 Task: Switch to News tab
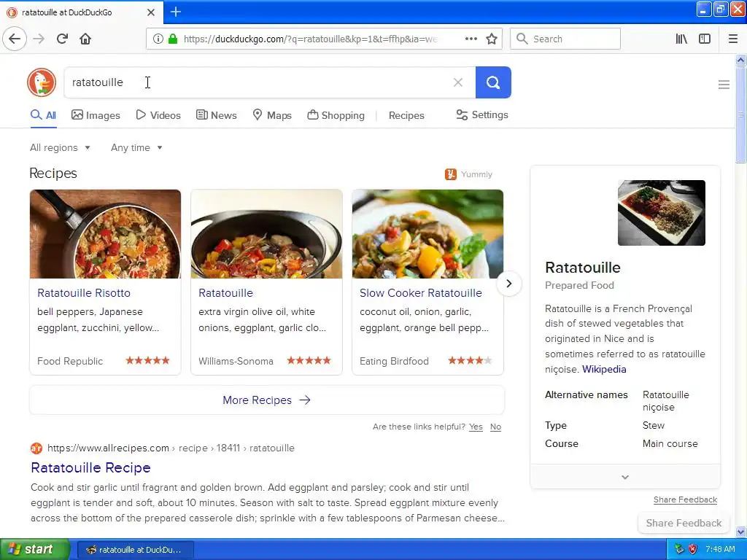pyautogui.click(x=216, y=115)
